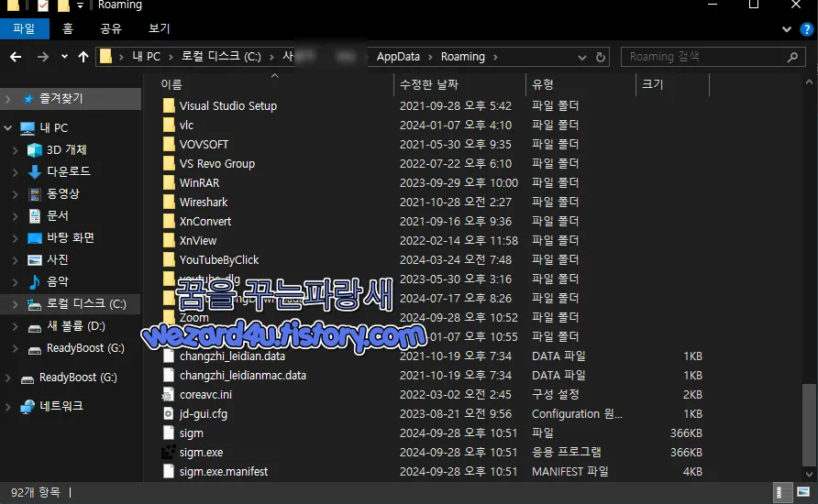Select changzhi_leidian.data file icon
Screen dimensions: 818x504
tap(169, 356)
